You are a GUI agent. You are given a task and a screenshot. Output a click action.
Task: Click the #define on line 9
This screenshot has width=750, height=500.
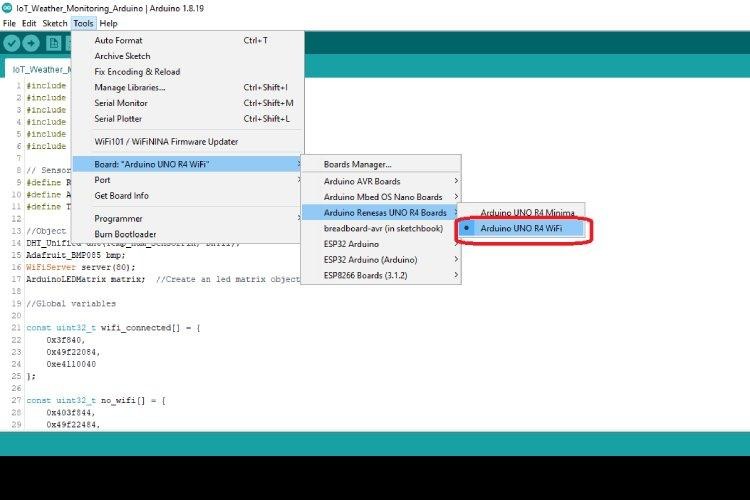pyautogui.click(x=44, y=182)
